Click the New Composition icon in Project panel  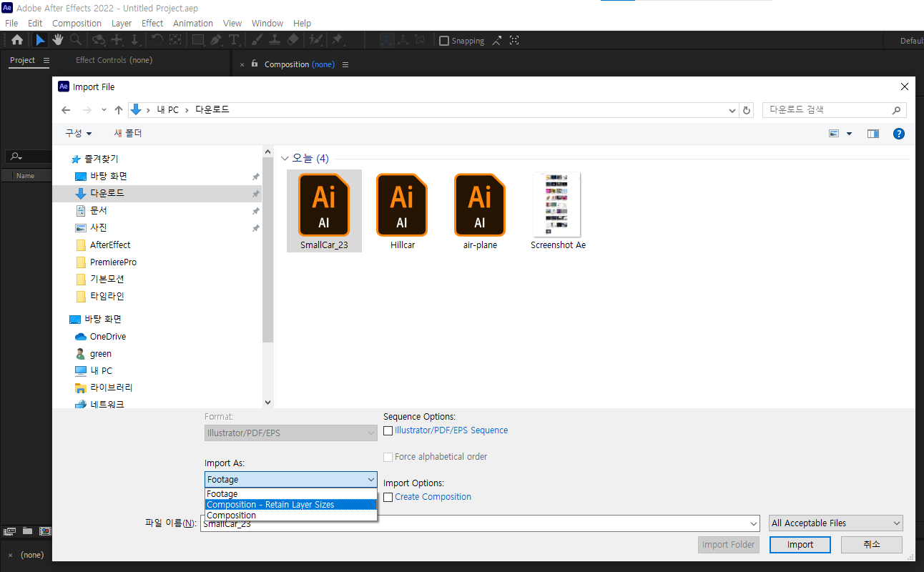pos(45,531)
